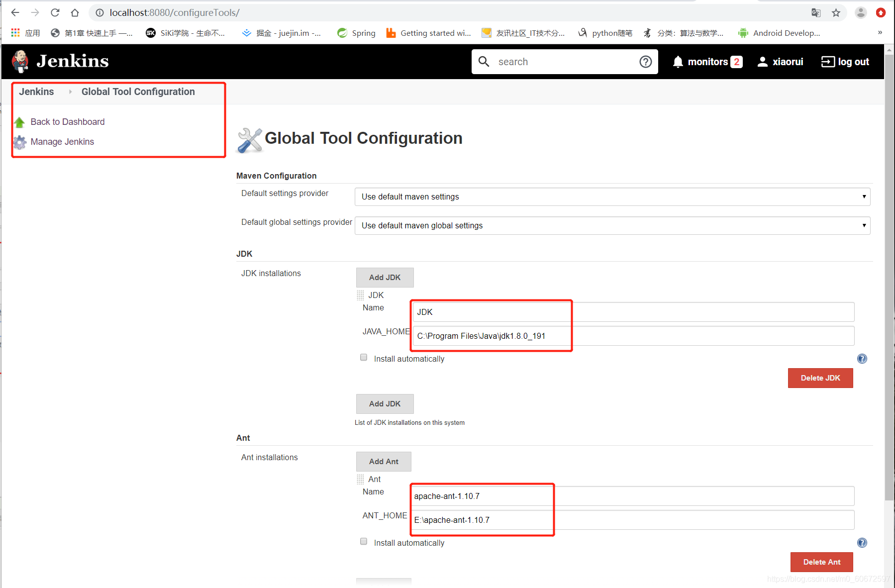Click the Jenkins butler logo icon
This screenshot has height=588, width=895.
coord(20,61)
